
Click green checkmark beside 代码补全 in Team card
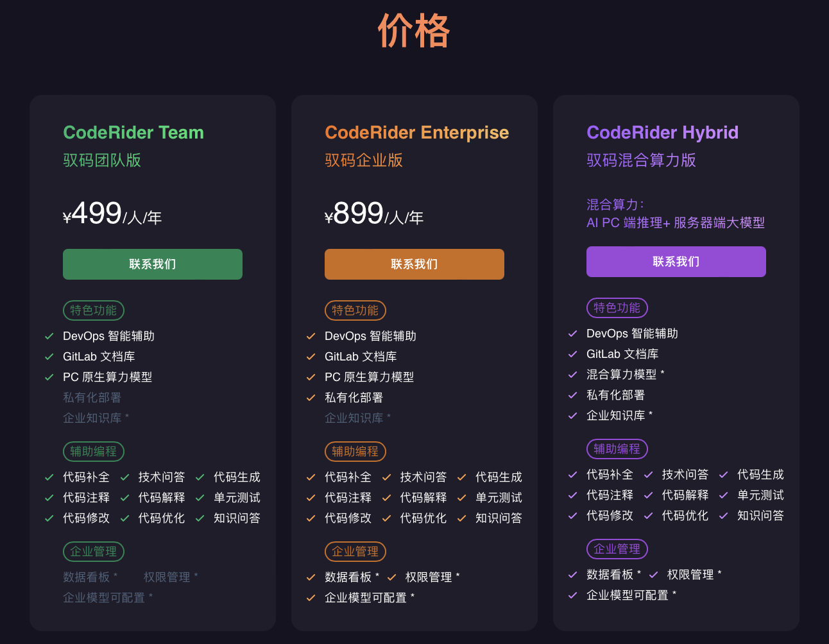49,477
